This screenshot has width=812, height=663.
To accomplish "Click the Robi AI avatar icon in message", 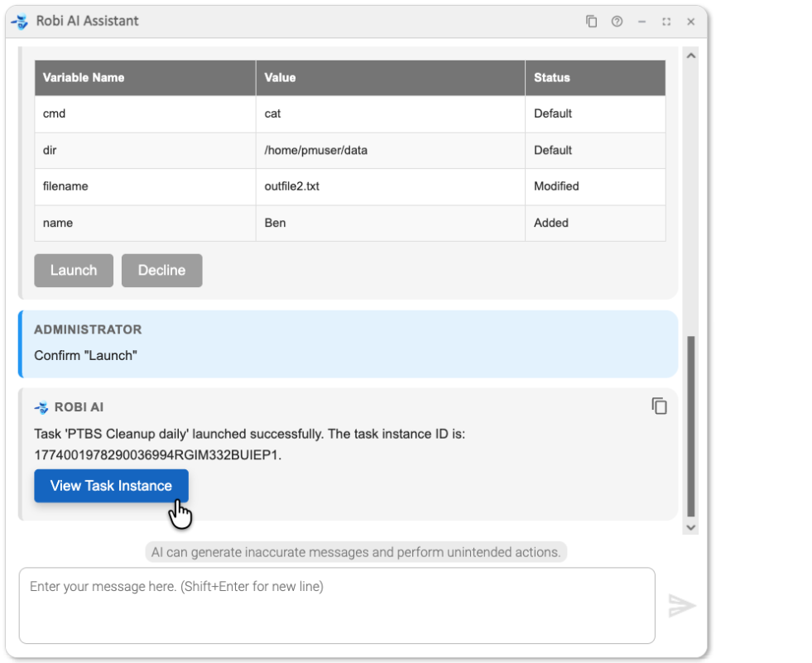I will tap(41, 407).
